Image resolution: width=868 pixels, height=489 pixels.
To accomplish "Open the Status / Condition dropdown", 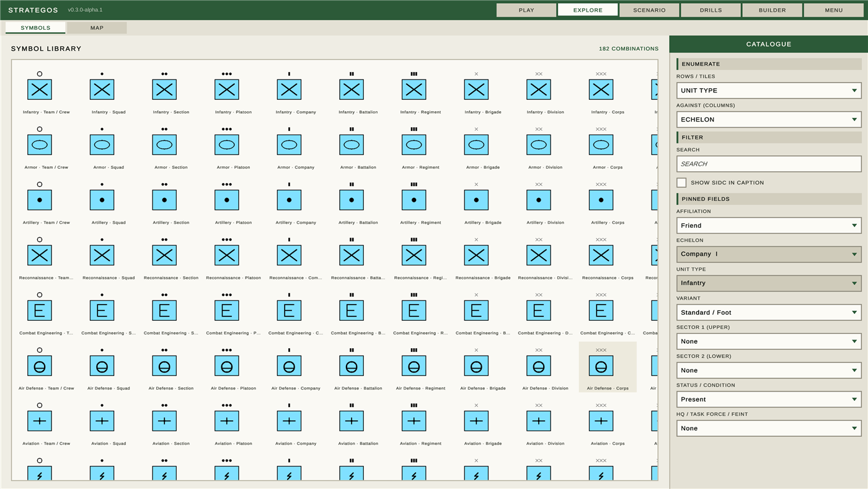I will [769, 399].
